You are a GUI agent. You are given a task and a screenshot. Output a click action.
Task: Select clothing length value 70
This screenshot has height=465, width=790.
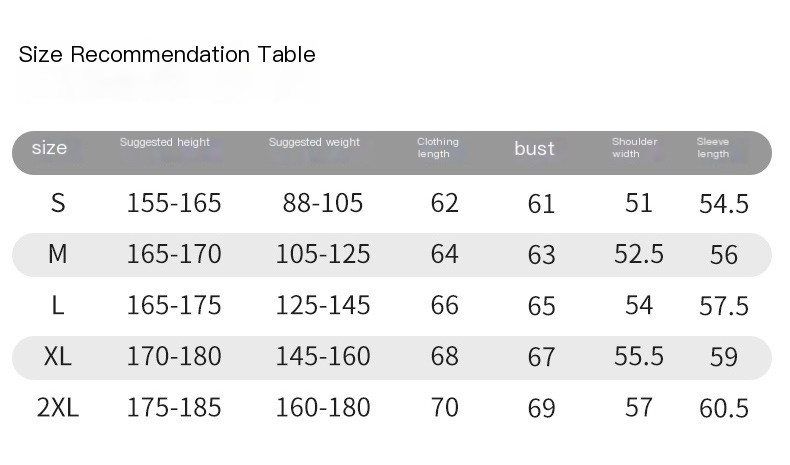(444, 408)
